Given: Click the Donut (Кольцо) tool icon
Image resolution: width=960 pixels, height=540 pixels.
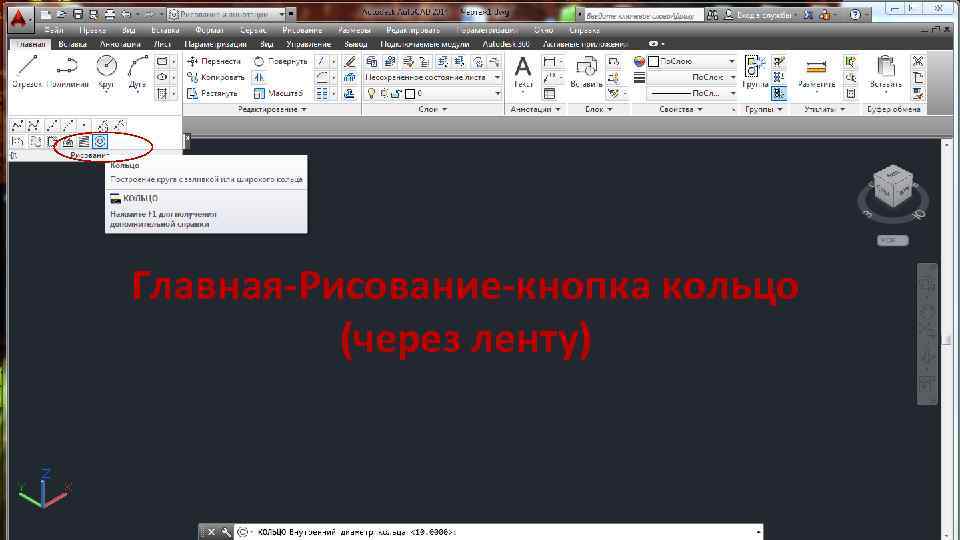Looking at the screenshot, I should click(100, 142).
